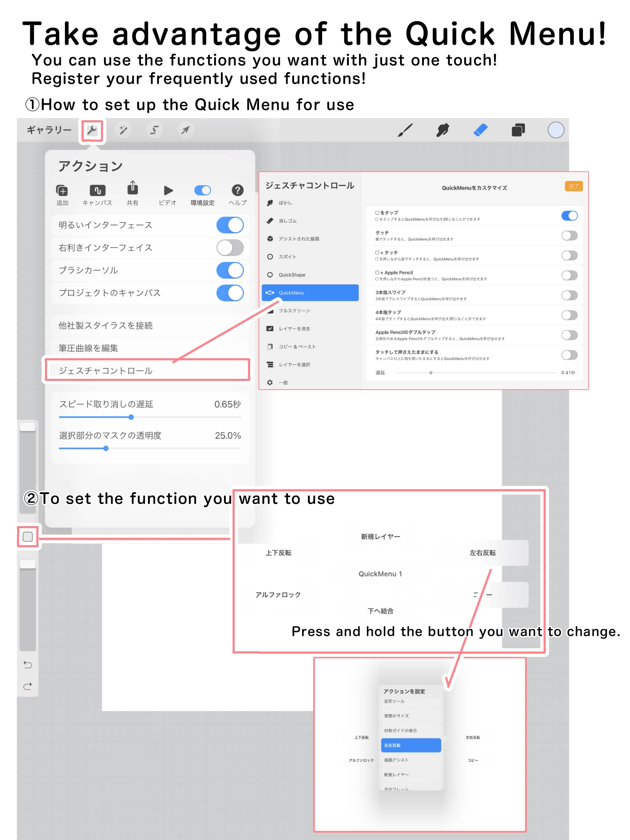
Task: Toggle ブラシカーソル brush cursor switch
Action: 230,270
